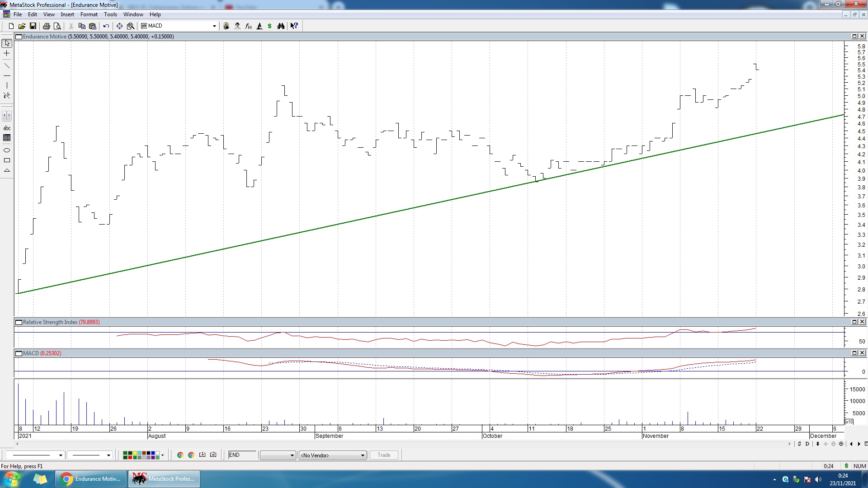This screenshot has height=488, width=868.
Task: Open the System Tester icon
Action: (x=259, y=26)
